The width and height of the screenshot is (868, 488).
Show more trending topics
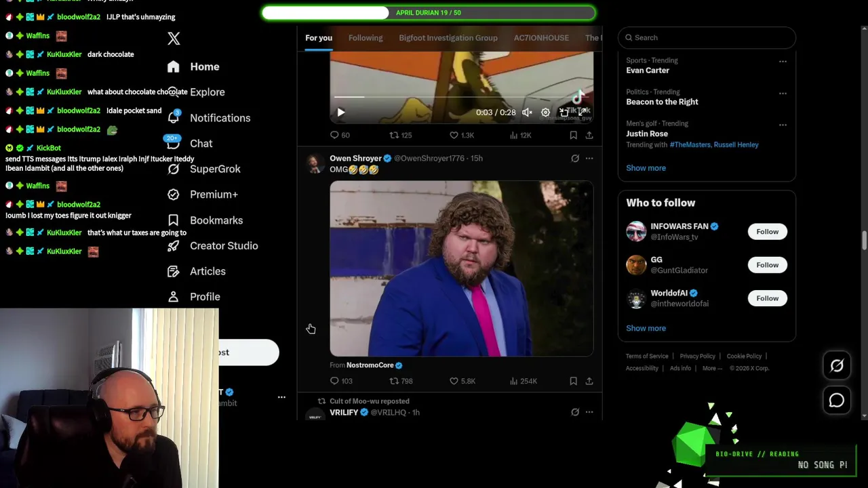pos(646,168)
